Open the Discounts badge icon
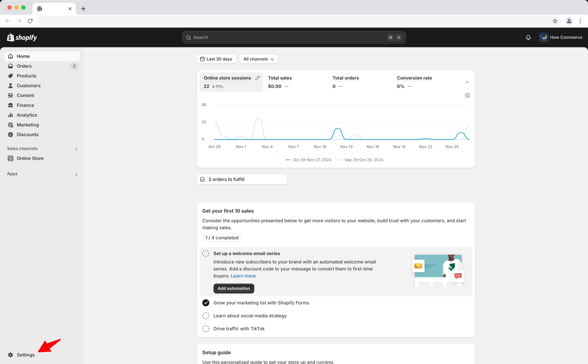The height and width of the screenshot is (364, 588). (x=11, y=135)
